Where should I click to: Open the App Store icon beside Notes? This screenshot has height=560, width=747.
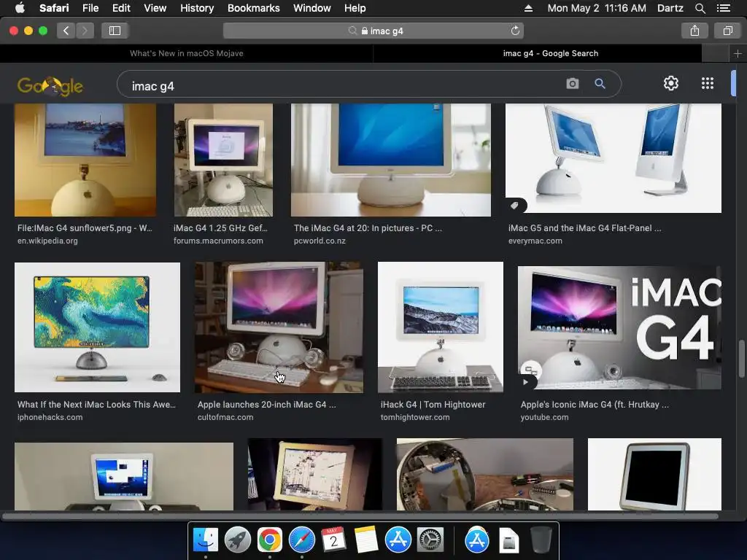(x=398, y=540)
